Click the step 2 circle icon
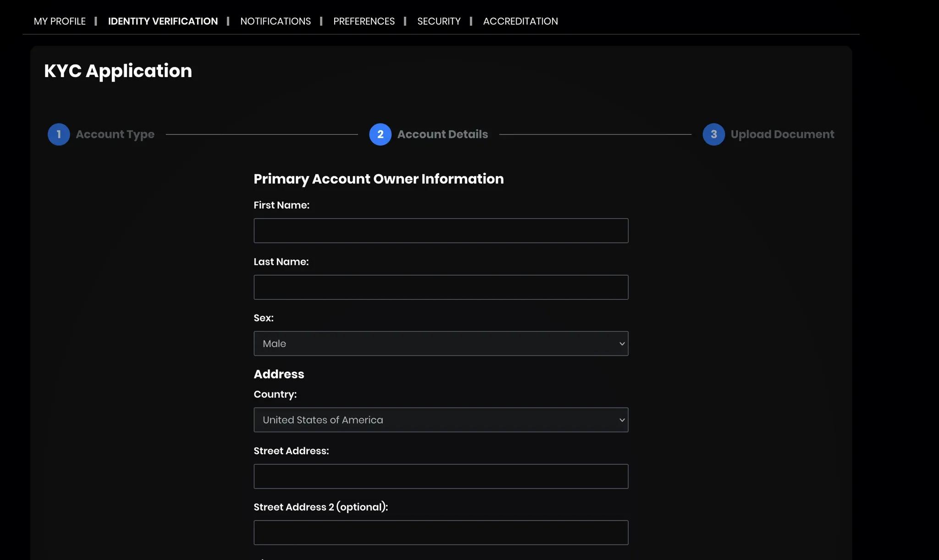The width and height of the screenshot is (939, 560). [x=380, y=134]
